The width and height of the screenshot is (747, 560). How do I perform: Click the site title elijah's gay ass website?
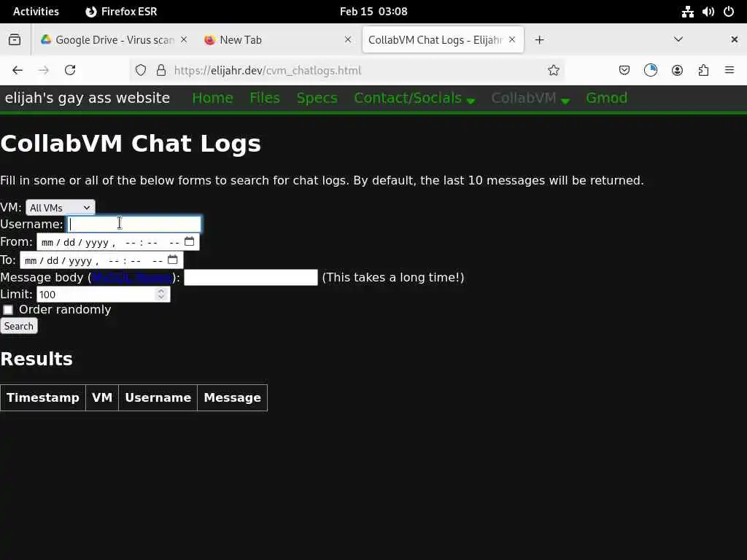(x=88, y=98)
